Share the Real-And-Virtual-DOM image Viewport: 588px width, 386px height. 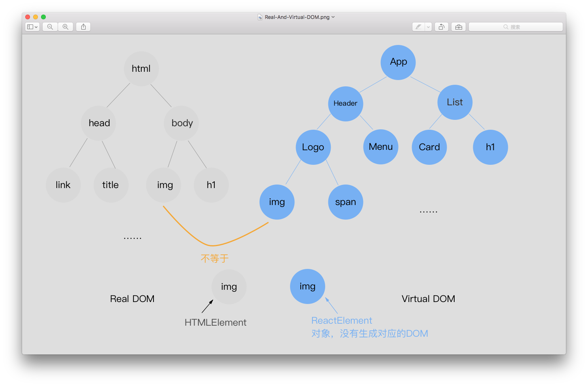pyautogui.click(x=83, y=26)
